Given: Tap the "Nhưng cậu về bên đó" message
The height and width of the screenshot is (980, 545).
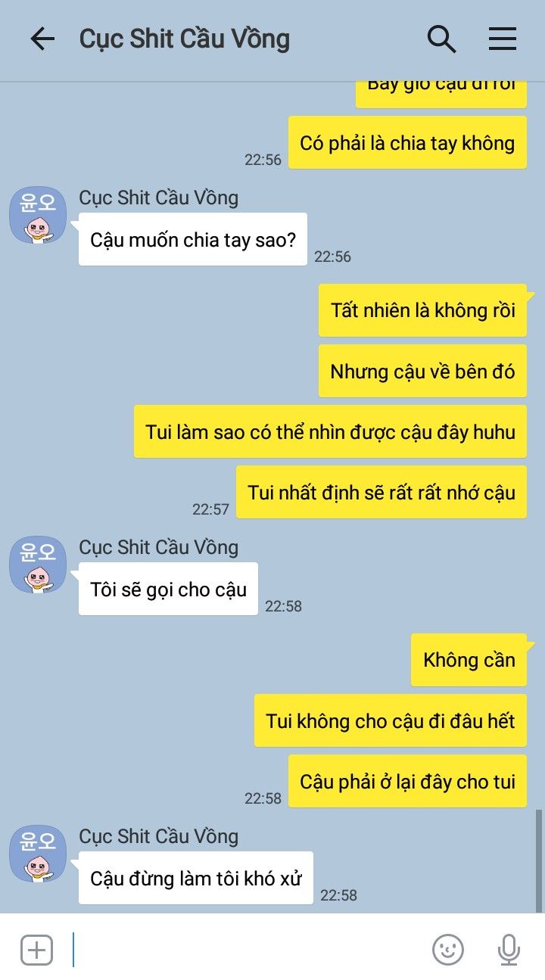Looking at the screenshot, I should [422, 371].
